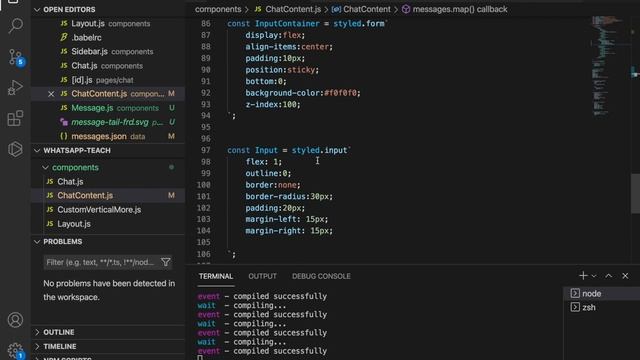Close the terminal panel

point(625,276)
